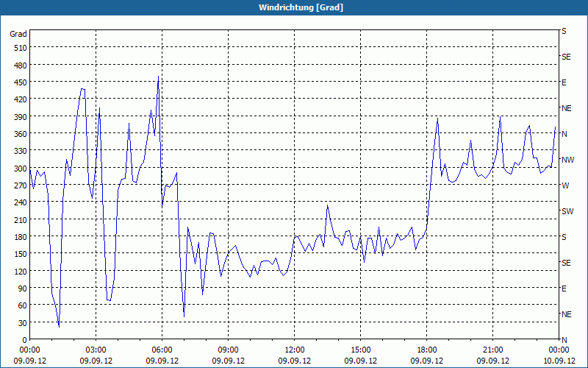Select the NE compass label beside the 390 line
Image resolution: width=588 pixels, height=368 pixels.
(x=566, y=108)
